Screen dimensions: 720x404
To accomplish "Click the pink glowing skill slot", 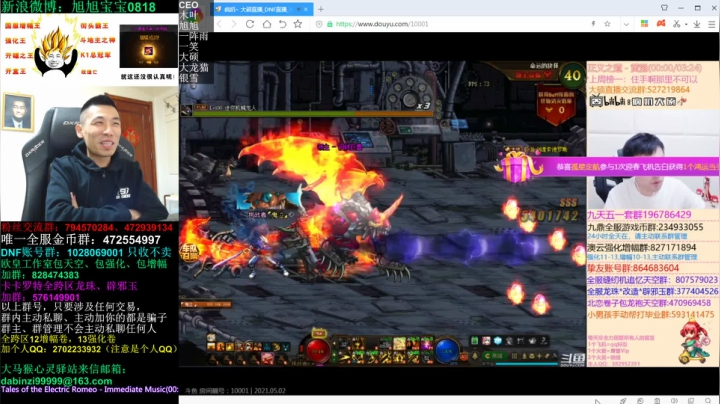I will (428, 343).
